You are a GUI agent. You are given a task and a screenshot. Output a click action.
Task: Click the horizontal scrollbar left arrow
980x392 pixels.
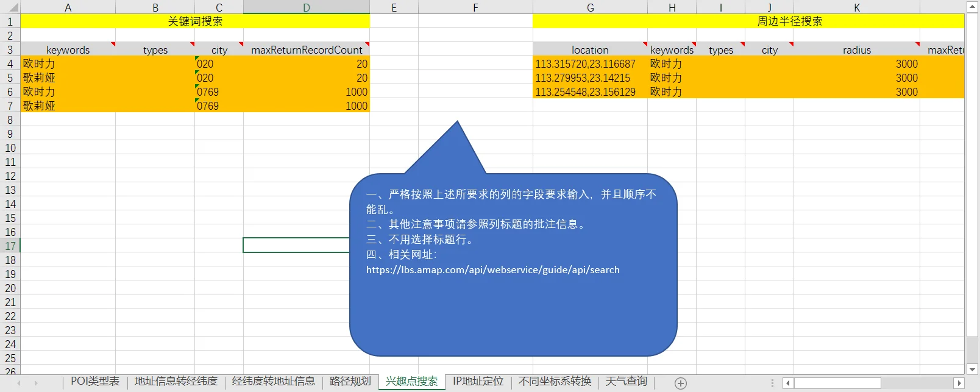point(788,383)
